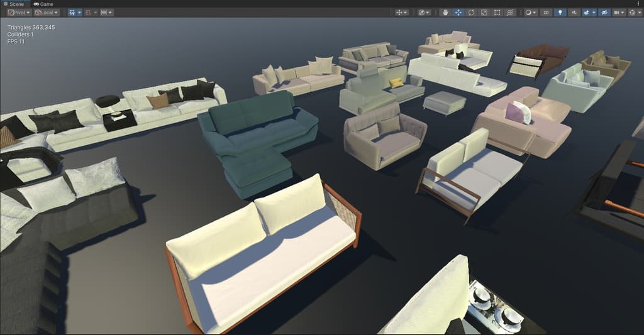Click the scene camera settings icon
The height and width of the screenshot is (335, 644).
[x=616, y=13]
